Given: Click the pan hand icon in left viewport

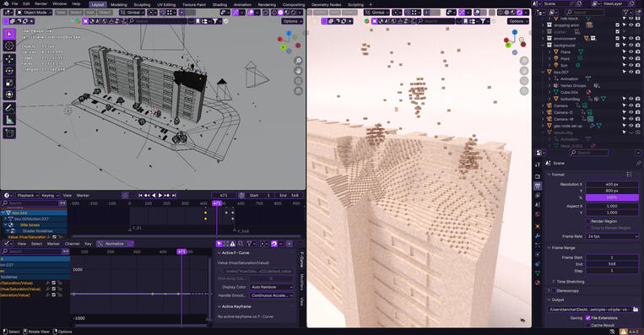Looking at the screenshot, I should click(x=299, y=71).
